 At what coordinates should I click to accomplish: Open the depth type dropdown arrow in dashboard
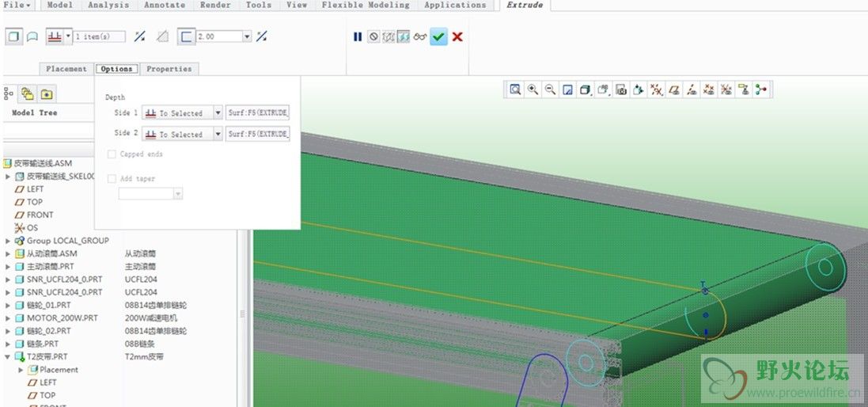(68, 36)
